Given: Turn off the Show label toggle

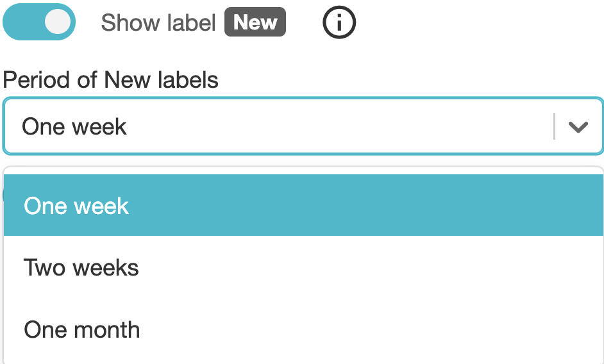Looking at the screenshot, I should pos(40,22).
